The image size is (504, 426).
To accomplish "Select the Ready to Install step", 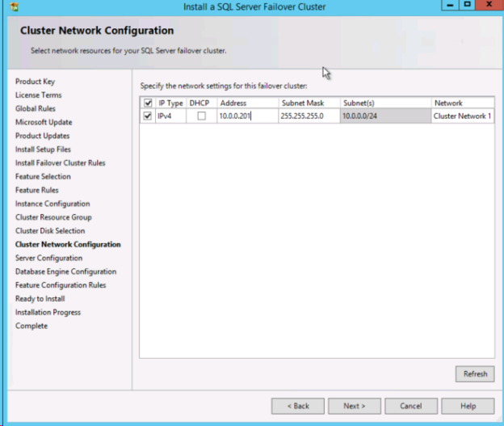I will pyautogui.click(x=40, y=298).
